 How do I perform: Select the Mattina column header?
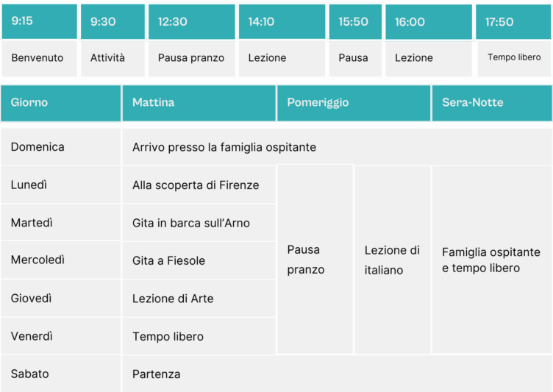click(199, 103)
